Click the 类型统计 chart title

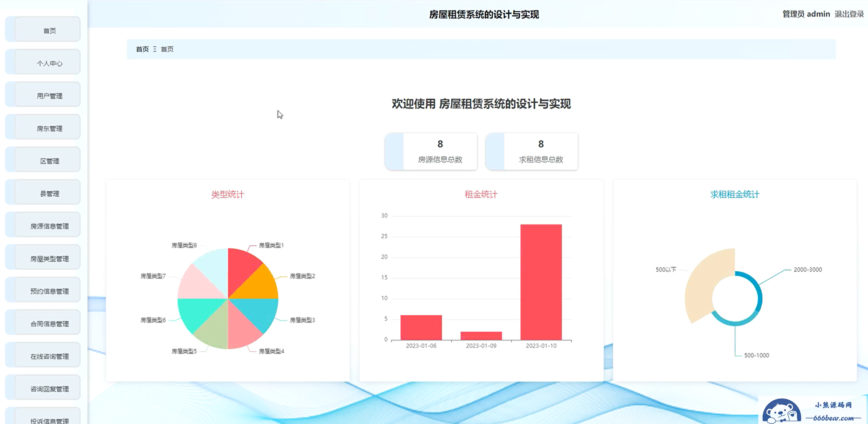[x=227, y=194]
